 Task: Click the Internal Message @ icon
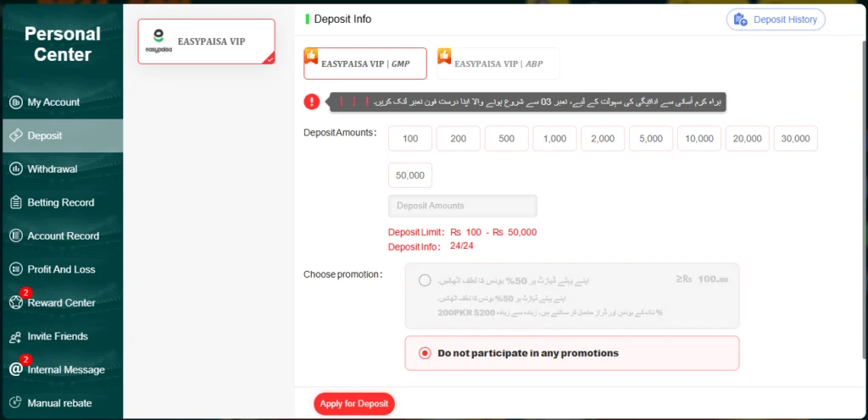pyautogui.click(x=15, y=369)
